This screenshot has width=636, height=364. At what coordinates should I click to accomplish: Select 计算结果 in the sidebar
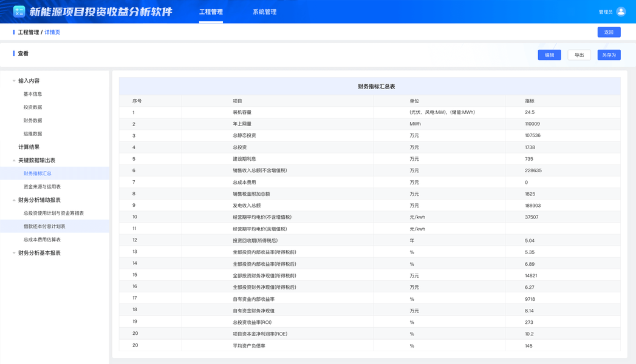coord(29,147)
